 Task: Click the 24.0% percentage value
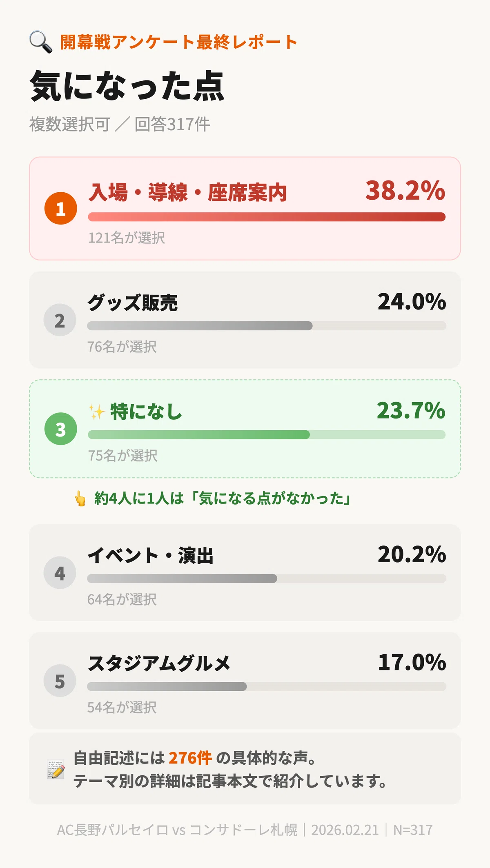pyautogui.click(x=412, y=302)
